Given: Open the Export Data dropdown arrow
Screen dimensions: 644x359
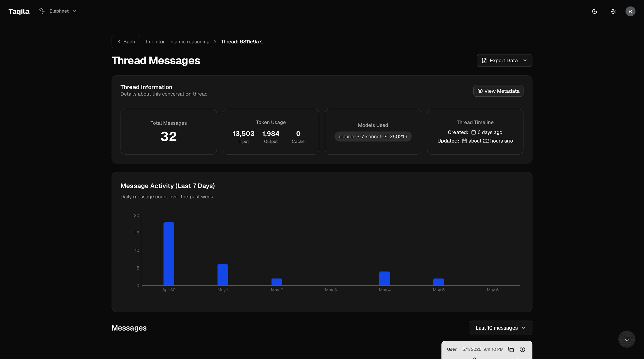Looking at the screenshot, I should (x=525, y=60).
